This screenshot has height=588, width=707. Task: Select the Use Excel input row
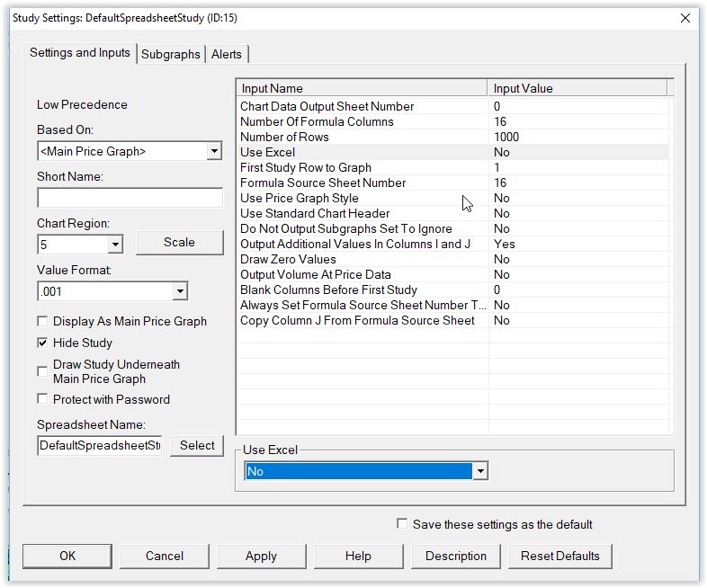[452, 152]
